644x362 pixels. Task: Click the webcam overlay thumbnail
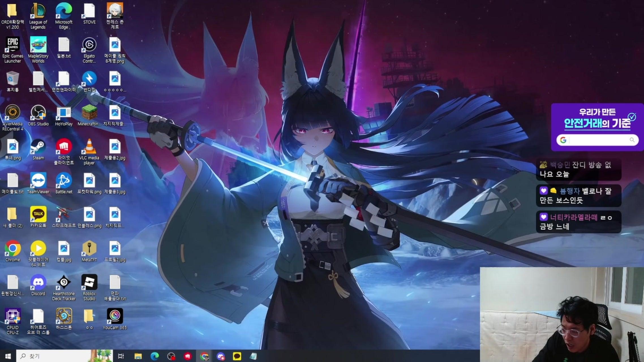(562, 314)
